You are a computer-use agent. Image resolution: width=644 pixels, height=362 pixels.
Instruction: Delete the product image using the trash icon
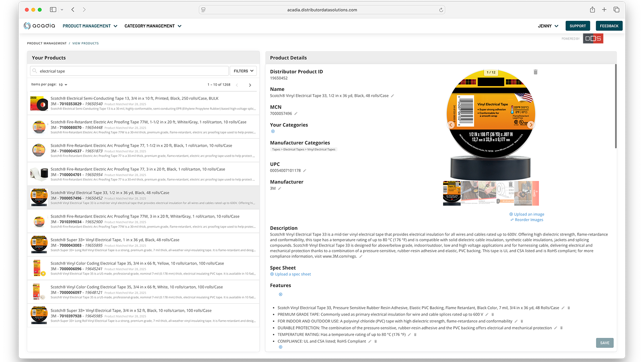[535, 72]
